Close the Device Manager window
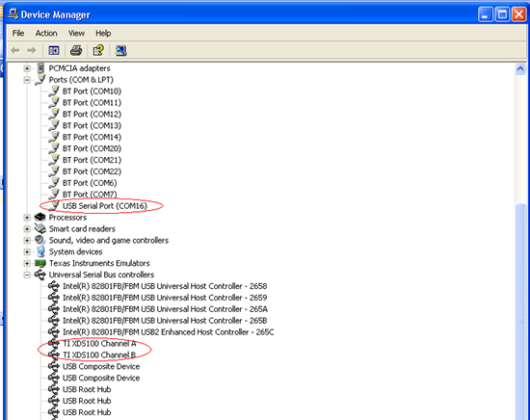Viewport: 530px width, 420px height. pos(518,14)
